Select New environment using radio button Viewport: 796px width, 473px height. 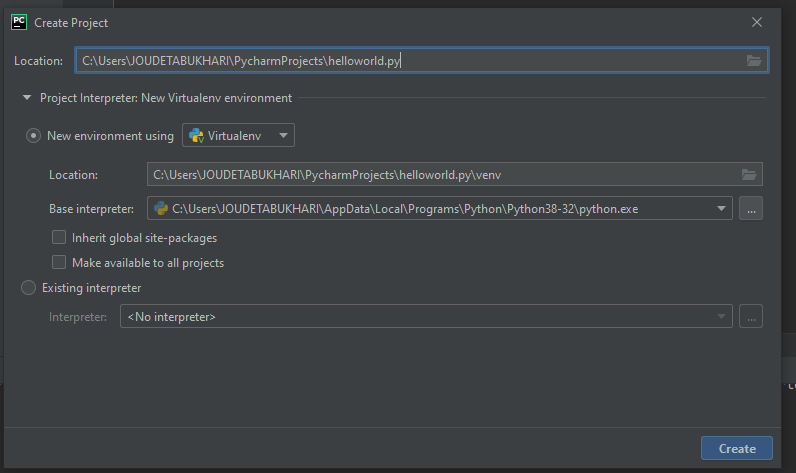click(34, 136)
